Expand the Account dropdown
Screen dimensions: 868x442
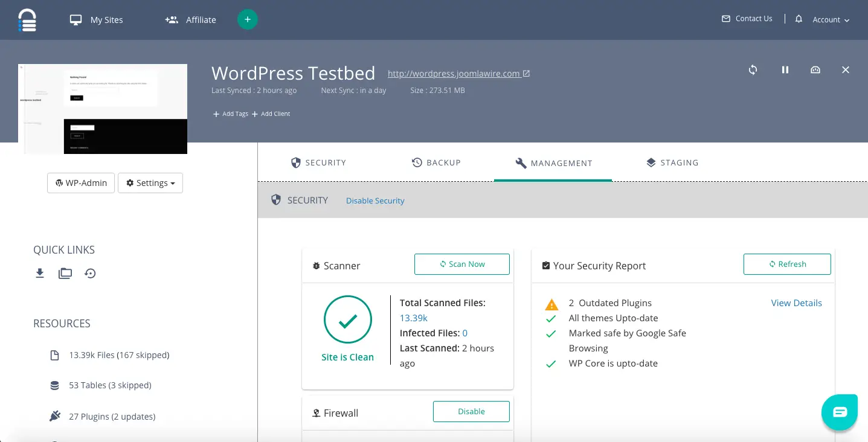pyautogui.click(x=831, y=20)
